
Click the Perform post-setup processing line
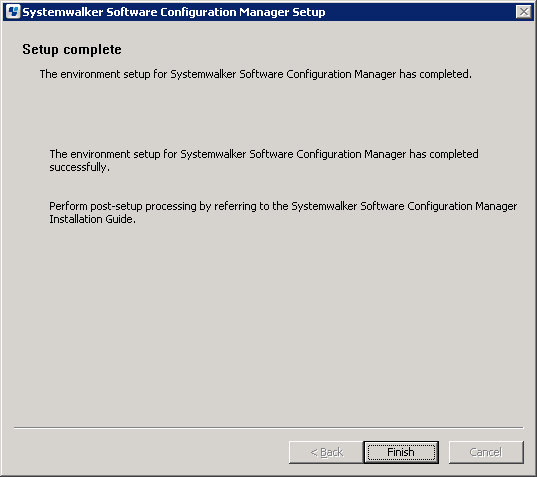point(283,206)
